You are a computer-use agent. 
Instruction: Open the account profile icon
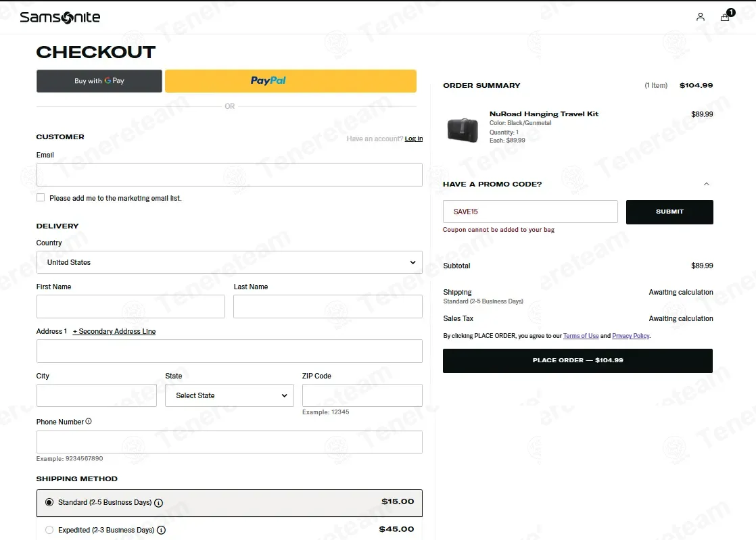[x=700, y=18]
